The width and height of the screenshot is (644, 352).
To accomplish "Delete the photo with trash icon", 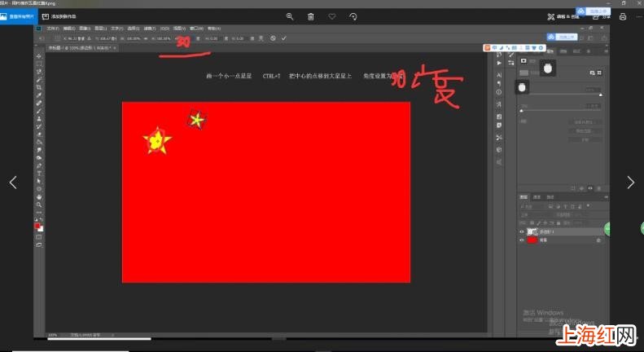I will pyautogui.click(x=311, y=16).
